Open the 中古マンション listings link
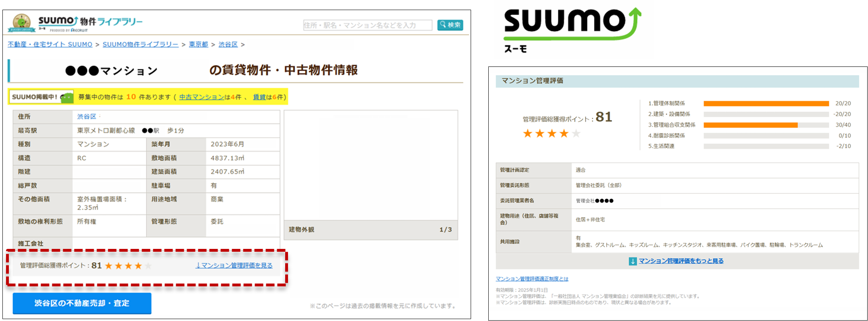The height and width of the screenshot is (321, 868). (201, 97)
